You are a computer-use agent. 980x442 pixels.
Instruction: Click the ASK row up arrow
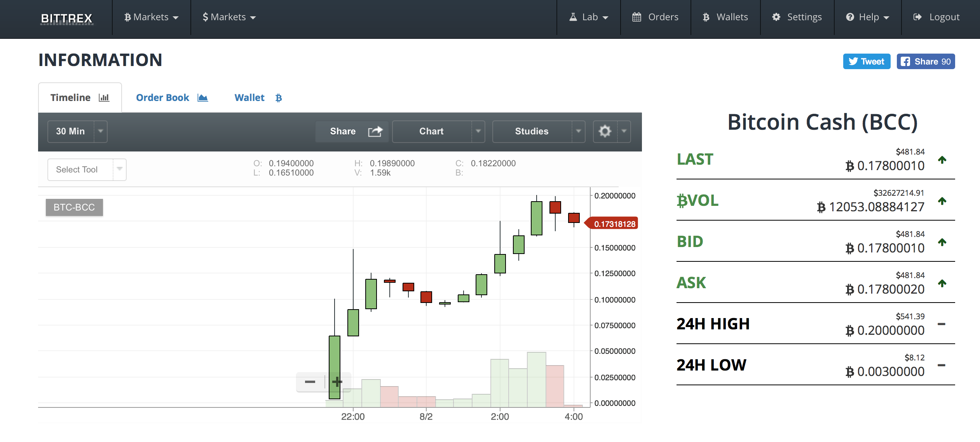942,283
